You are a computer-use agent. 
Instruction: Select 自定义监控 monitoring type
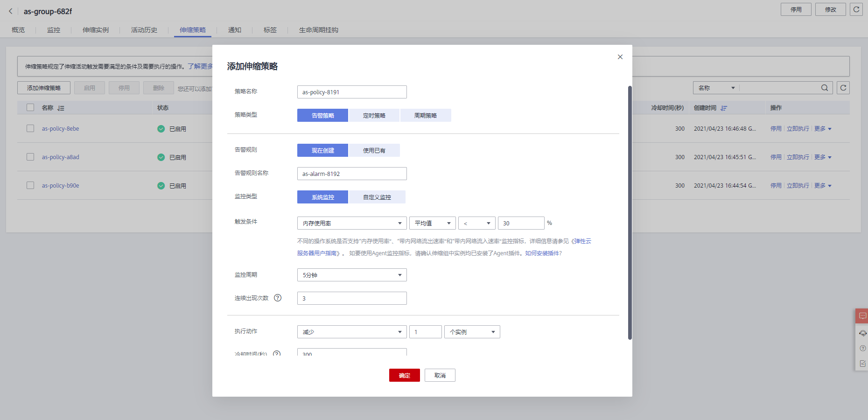377,197
